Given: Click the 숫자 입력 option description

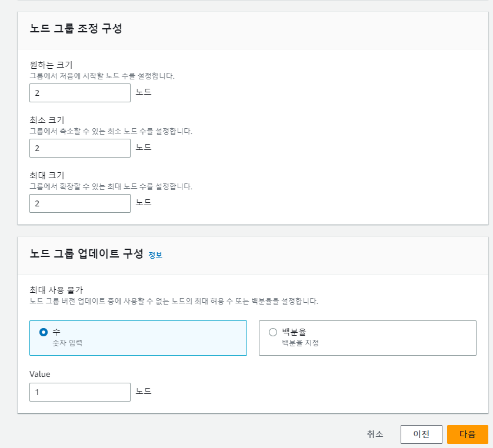Looking at the screenshot, I should point(67,343).
